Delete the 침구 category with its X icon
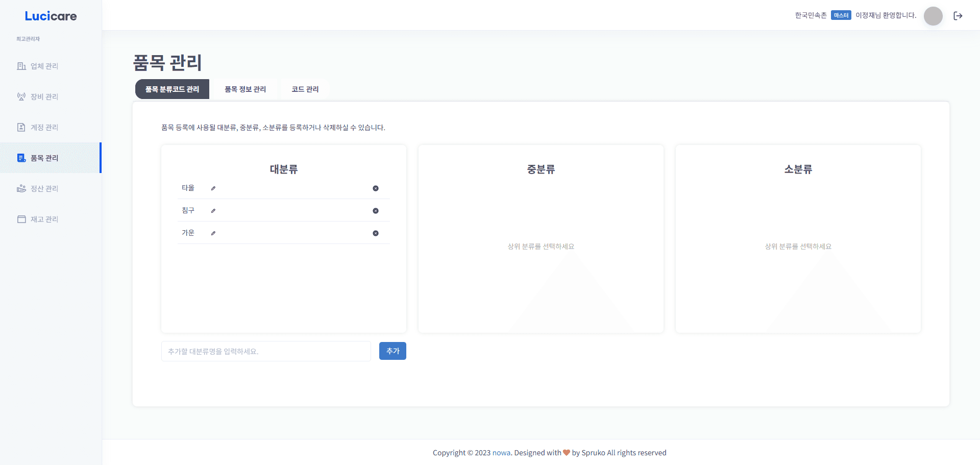 [x=376, y=211]
